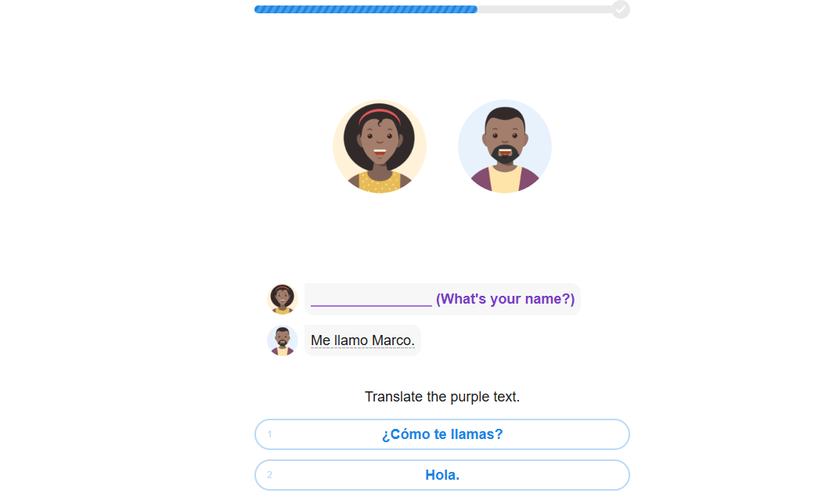Choose the answer "¿Cómo te llamas?"
829x504 pixels.
[x=442, y=434]
